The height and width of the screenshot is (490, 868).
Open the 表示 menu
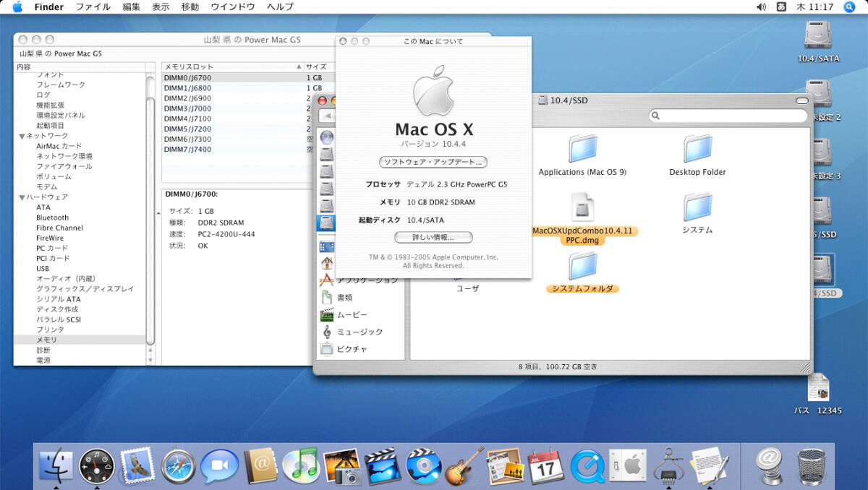[161, 7]
